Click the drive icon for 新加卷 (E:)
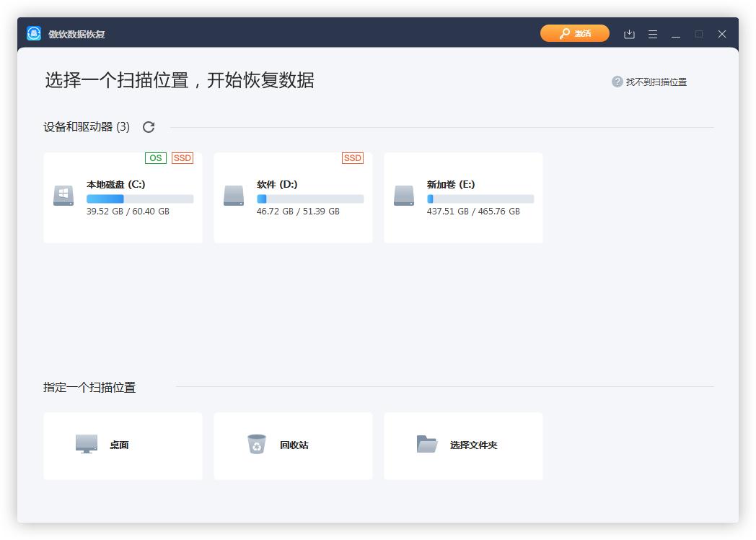The height and width of the screenshot is (540, 756). pyautogui.click(x=403, y=195)
